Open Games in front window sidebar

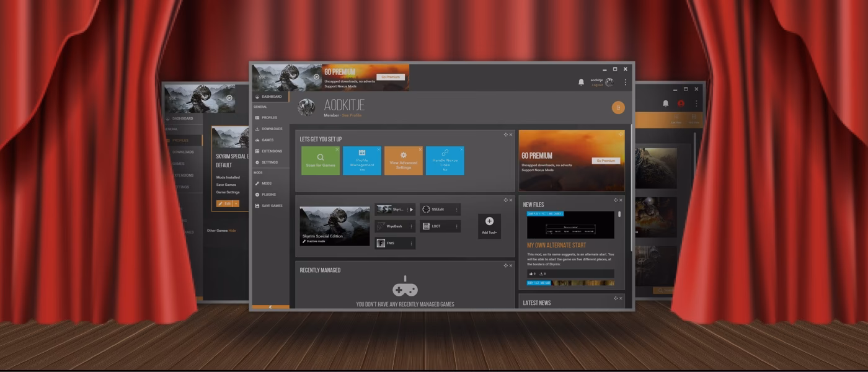pos(270,139)
